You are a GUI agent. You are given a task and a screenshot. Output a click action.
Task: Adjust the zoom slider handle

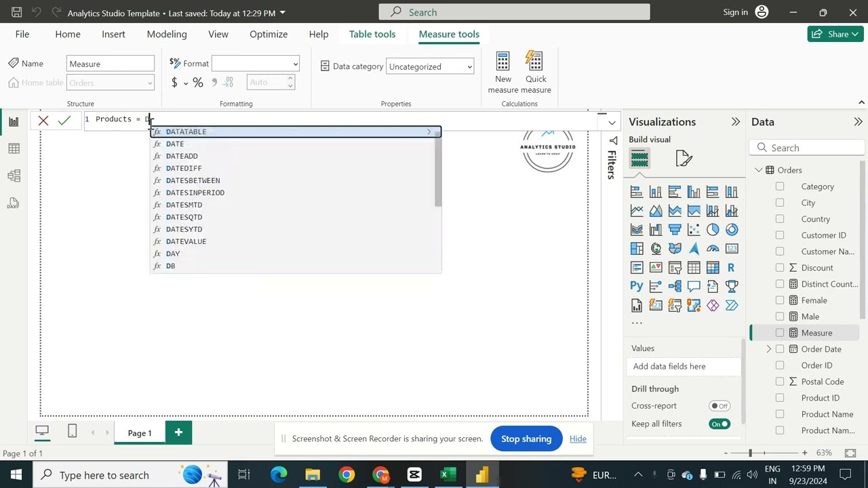click(x=750, y=453)
